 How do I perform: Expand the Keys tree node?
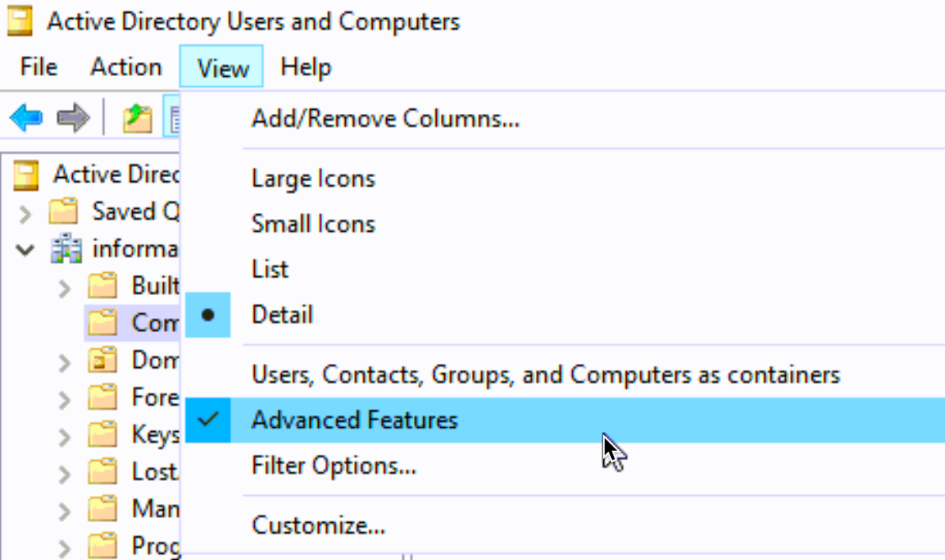click(x=64, y=437)
